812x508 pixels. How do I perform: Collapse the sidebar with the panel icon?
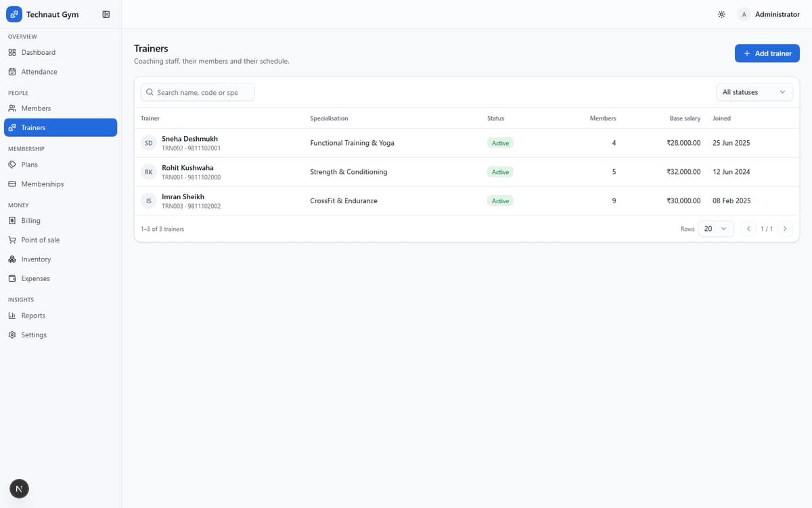pos(106,14)
